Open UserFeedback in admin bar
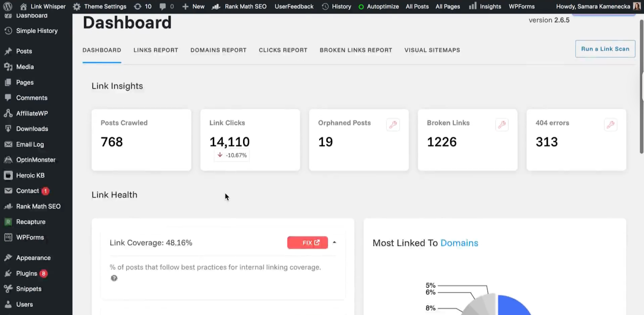 coord(294,6)
